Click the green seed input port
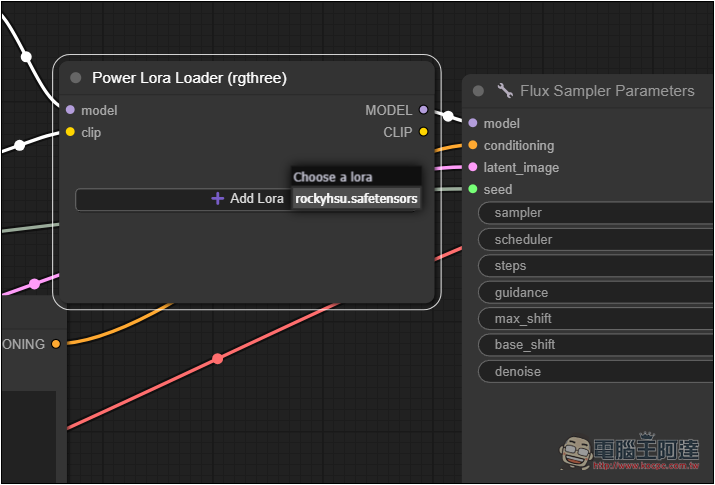The height and width of the screenshot is (485, 715). click(x=473, y=189)
